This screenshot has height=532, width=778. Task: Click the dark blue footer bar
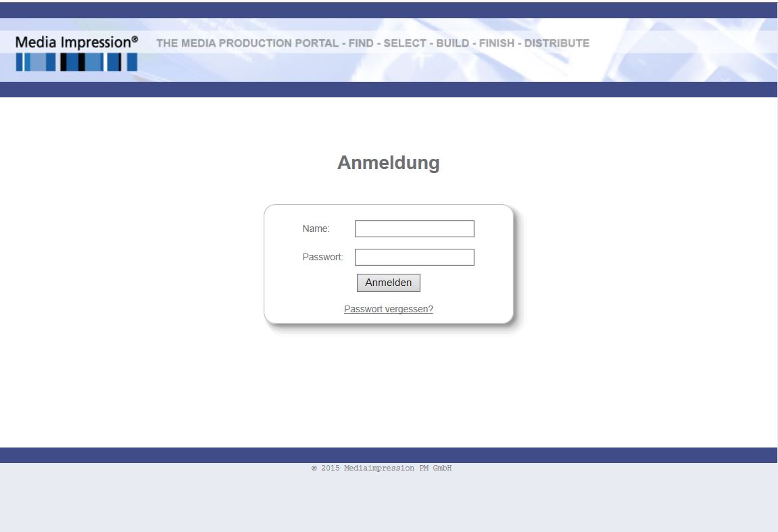click(x=389, y=455)
